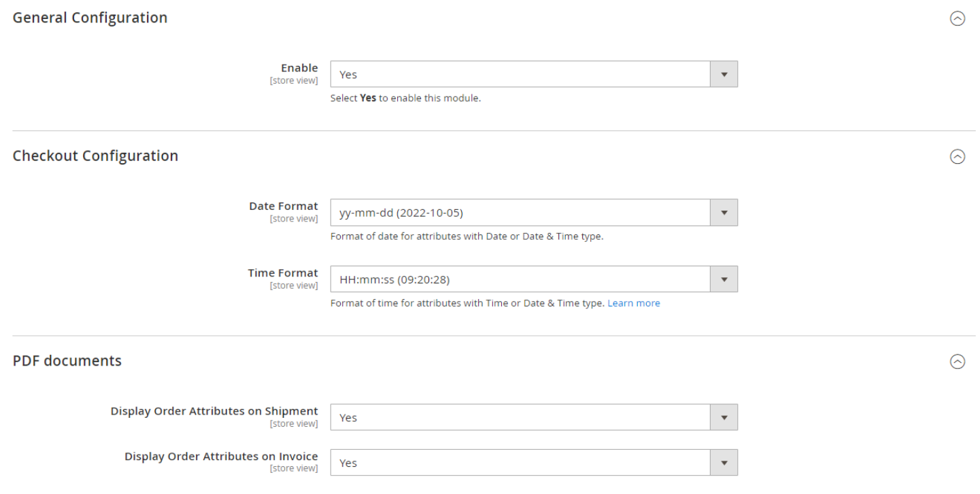Image resolution: width=980 pixels, height=494 pixels.
Task: Open the HH:mm:ss (09:20:28) time format select
Action: pos(520,279)
